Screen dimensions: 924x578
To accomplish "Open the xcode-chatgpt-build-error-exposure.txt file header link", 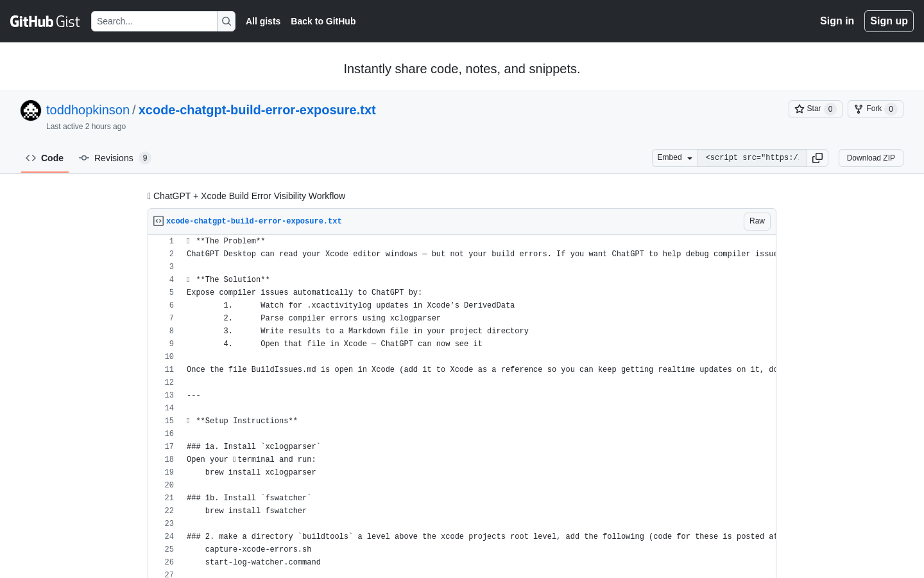I will pyautogui.click(x=253, y=221).
